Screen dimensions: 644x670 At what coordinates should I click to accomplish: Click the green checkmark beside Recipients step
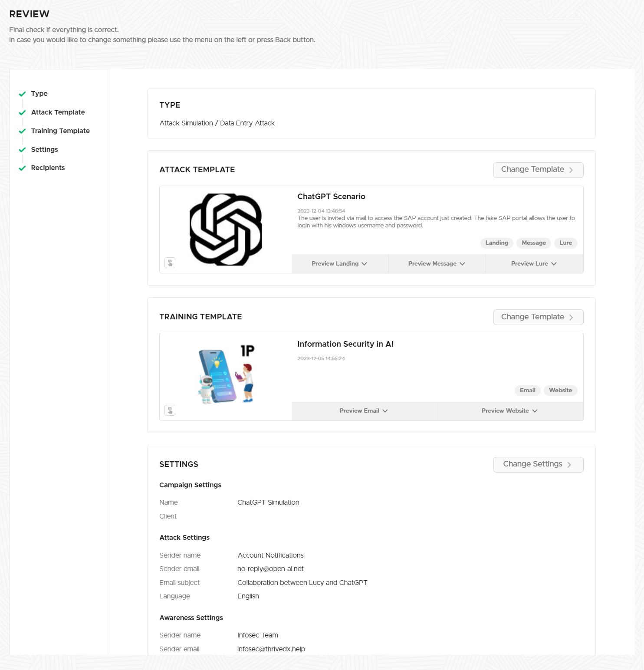coord(22,168)
